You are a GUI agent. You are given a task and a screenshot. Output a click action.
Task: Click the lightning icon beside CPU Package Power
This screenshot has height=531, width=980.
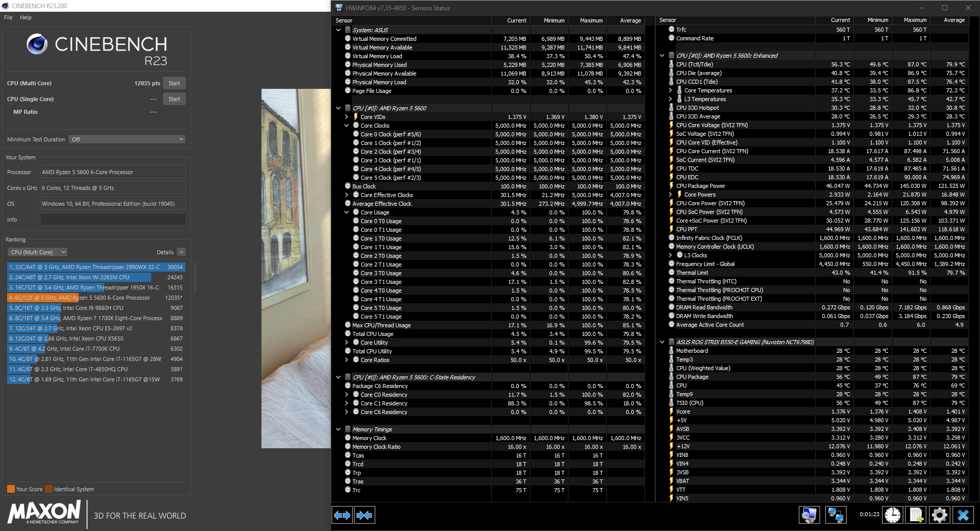[671, 186]
